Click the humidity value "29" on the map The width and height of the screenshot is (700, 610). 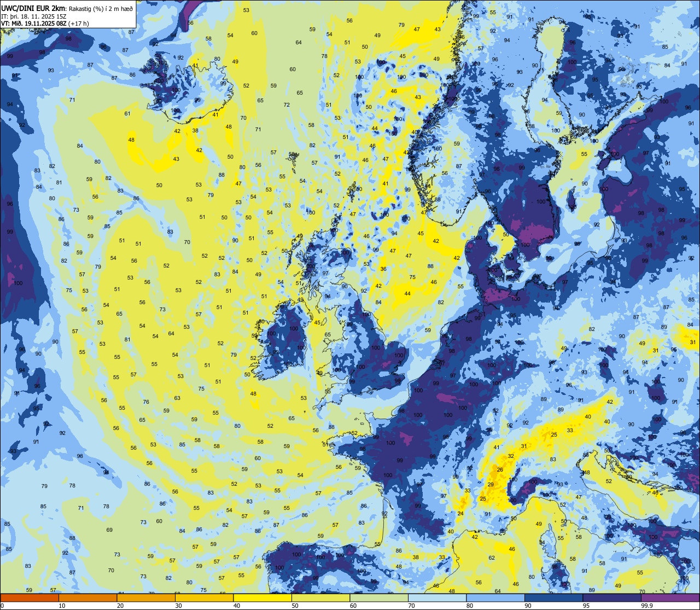(491, 485)
